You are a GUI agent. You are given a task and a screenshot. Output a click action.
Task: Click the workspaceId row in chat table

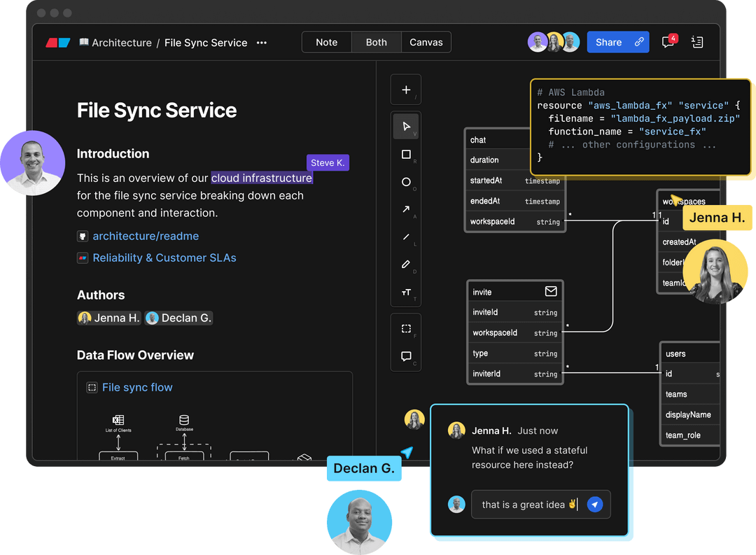[515, 221]
